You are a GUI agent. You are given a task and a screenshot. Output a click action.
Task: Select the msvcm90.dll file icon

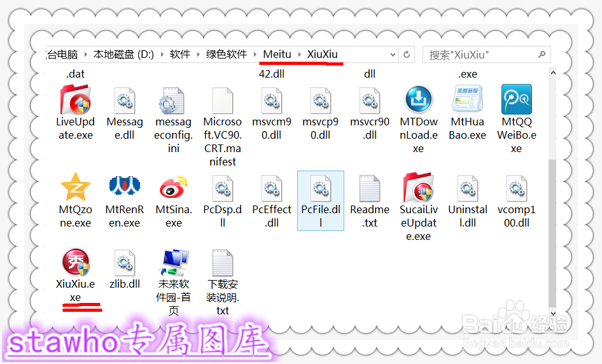click(x=272, y=101)
